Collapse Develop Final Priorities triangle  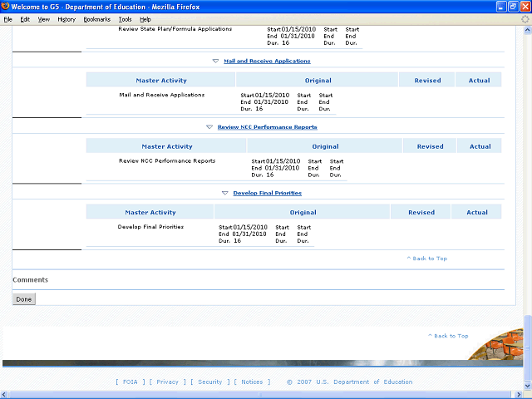[x=225, y=193]
